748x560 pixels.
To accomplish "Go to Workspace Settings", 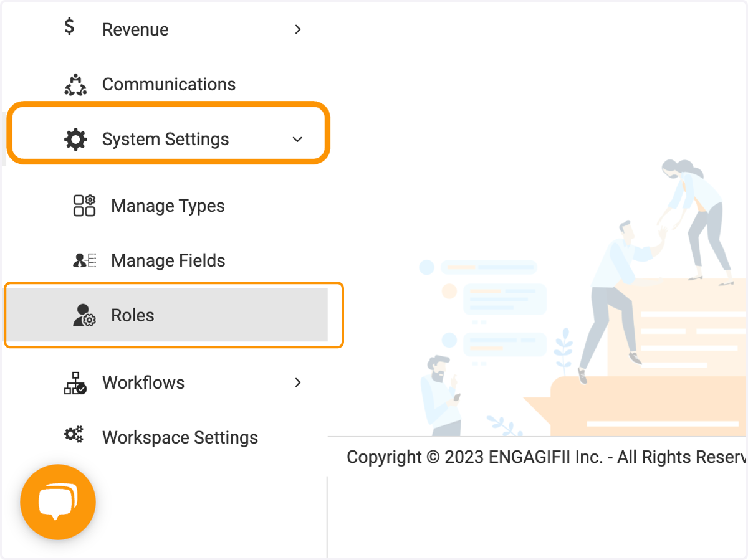I will coord(180,437).
